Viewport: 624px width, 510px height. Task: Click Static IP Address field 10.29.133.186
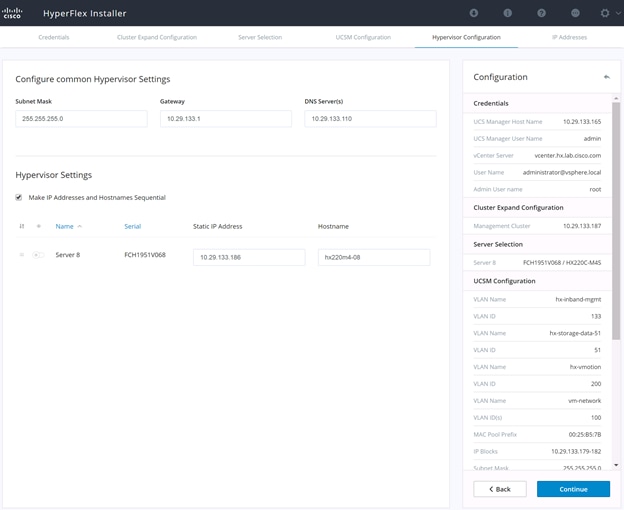point(249,257)
